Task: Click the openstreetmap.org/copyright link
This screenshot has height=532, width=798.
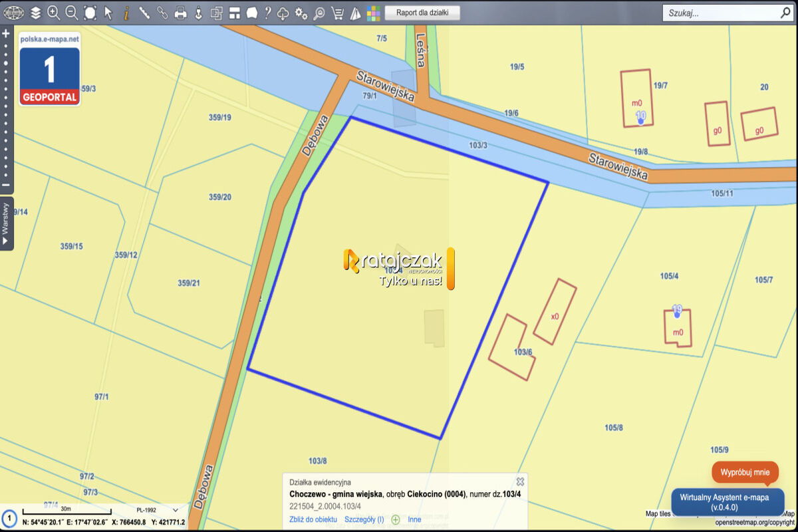Action: click(x=755, y=523)
